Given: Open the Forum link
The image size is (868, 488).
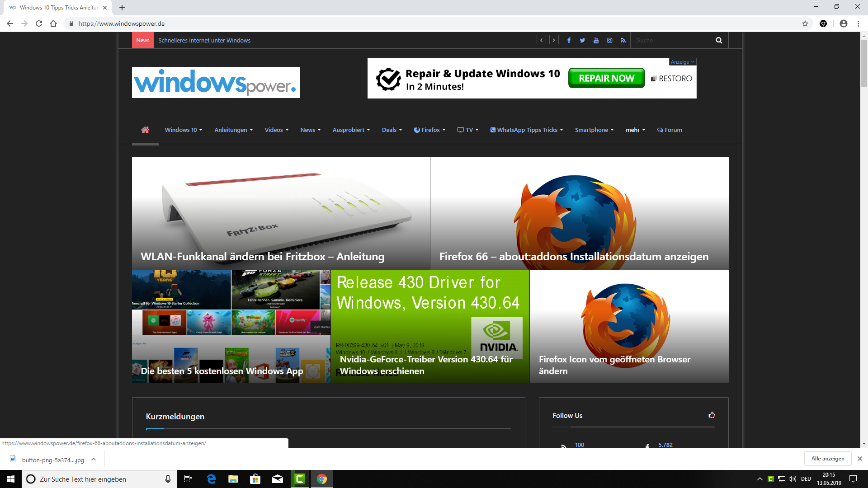Looking at the screenshot, I should pos(670,130).
